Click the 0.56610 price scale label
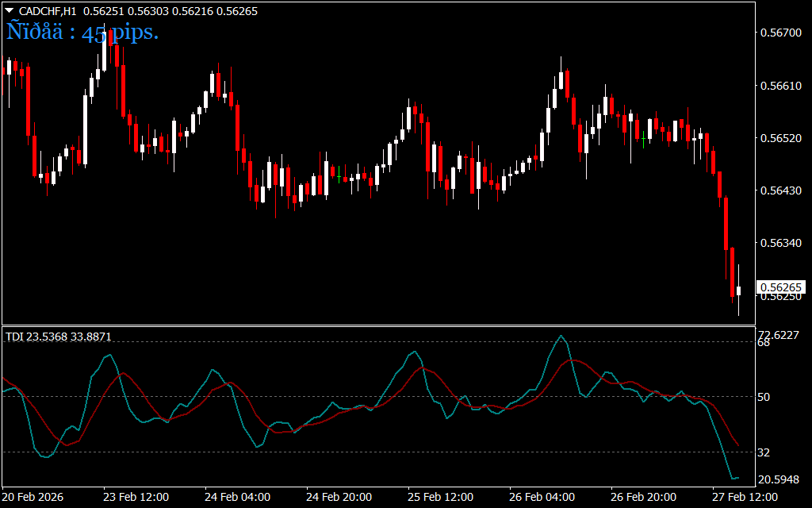This screenshot has height=508, width=812. [x=779, y=85]
